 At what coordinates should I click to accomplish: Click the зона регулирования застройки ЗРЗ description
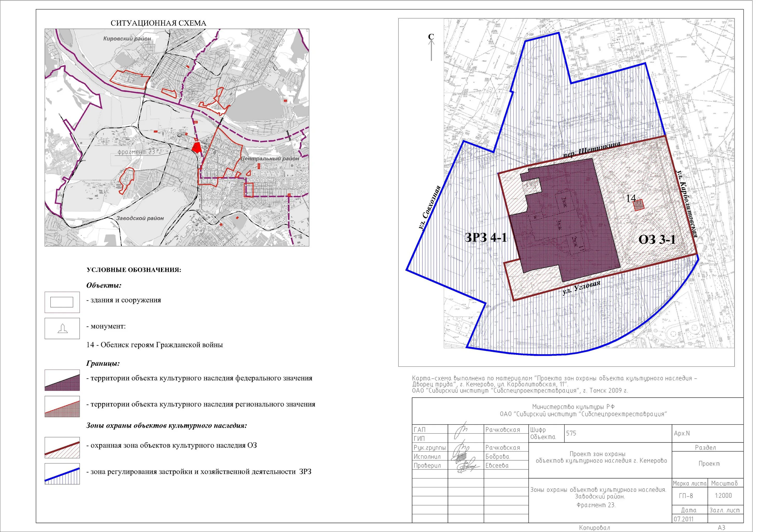click(x=199, y=472)
